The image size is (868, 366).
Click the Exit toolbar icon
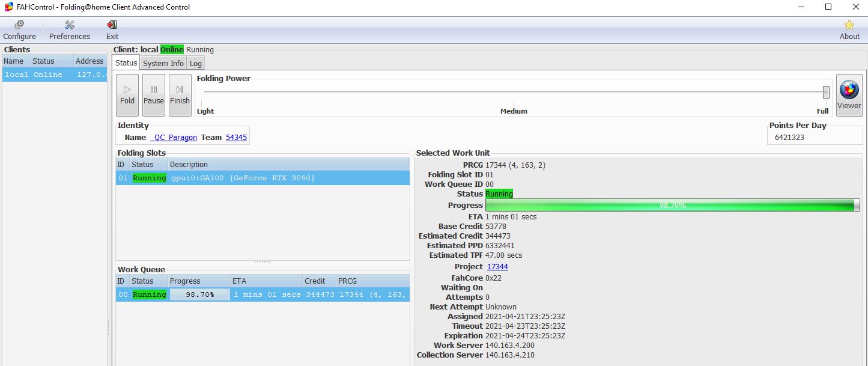(112, 30)
